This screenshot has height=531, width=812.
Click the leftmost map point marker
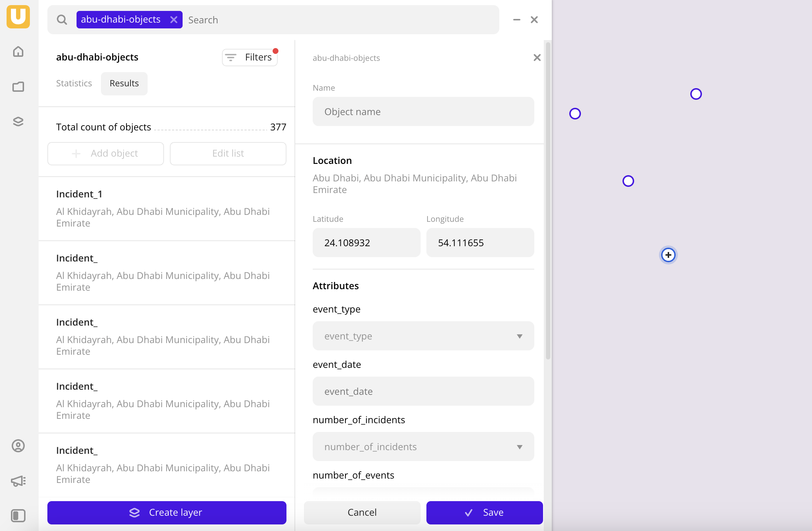[x=575, y=114]
